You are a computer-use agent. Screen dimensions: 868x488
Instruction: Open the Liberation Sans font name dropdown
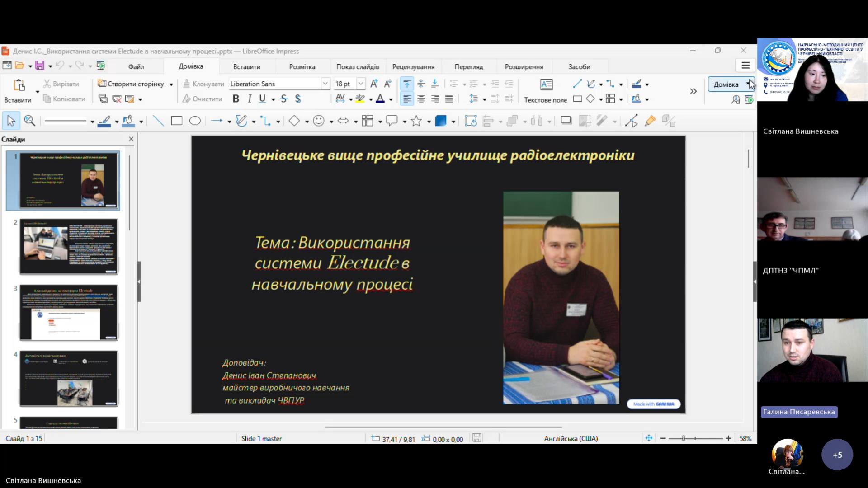pos(325,84)
